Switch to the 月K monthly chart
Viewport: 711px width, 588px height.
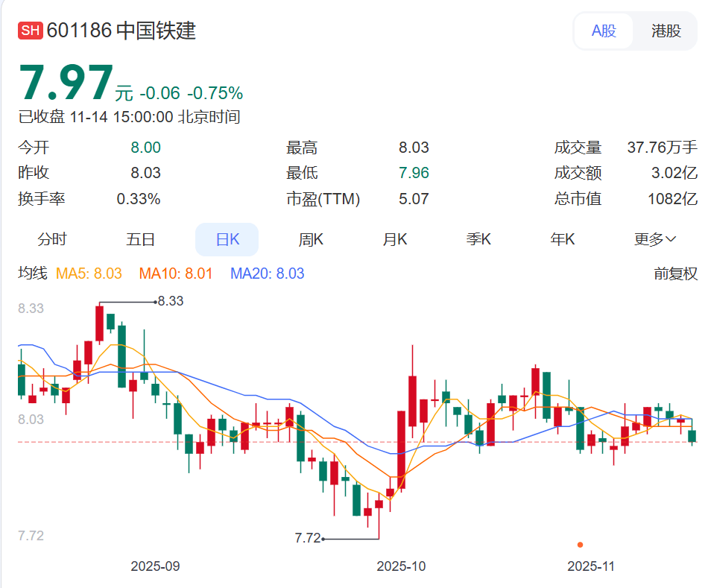[x=394, y=239]
